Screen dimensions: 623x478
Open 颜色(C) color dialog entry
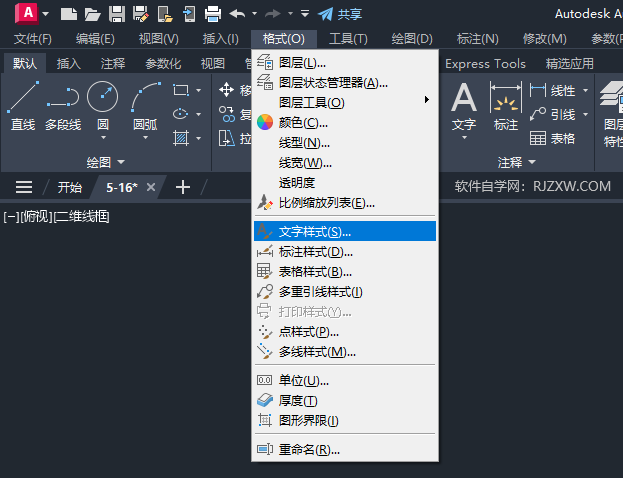click(x=345, y=122)
